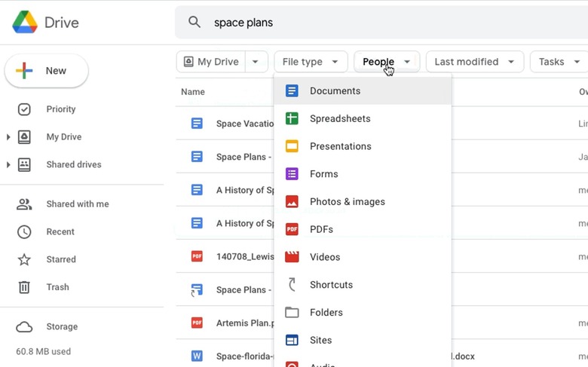This screenshot has height=367, width=588.
Task: Open the Shared with me section
Action: click(77, 204)
